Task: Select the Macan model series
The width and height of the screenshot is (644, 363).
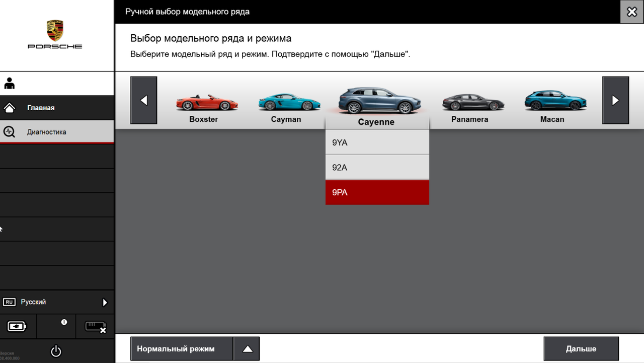Action: tap(552, 107)
